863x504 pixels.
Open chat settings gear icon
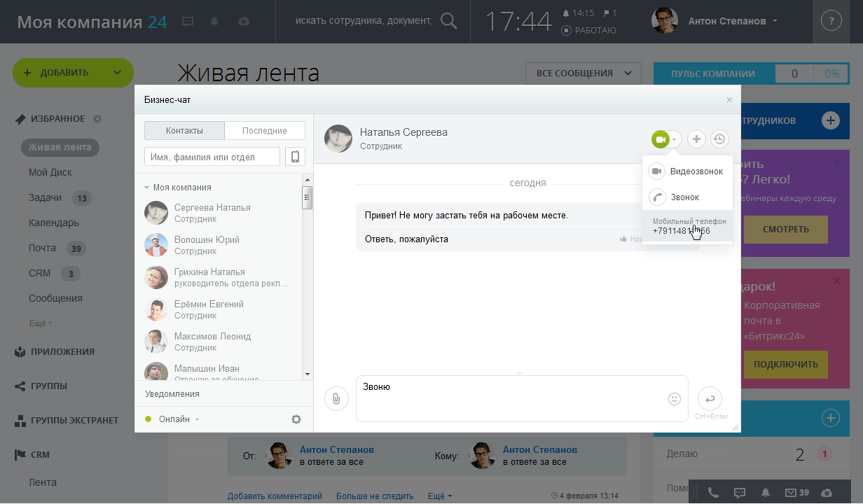click(296, 419)
